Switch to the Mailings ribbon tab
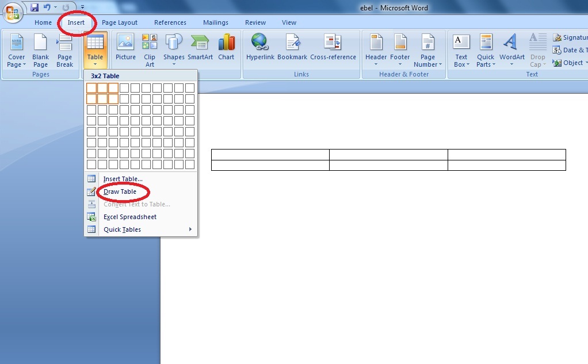 pos(215,22)
